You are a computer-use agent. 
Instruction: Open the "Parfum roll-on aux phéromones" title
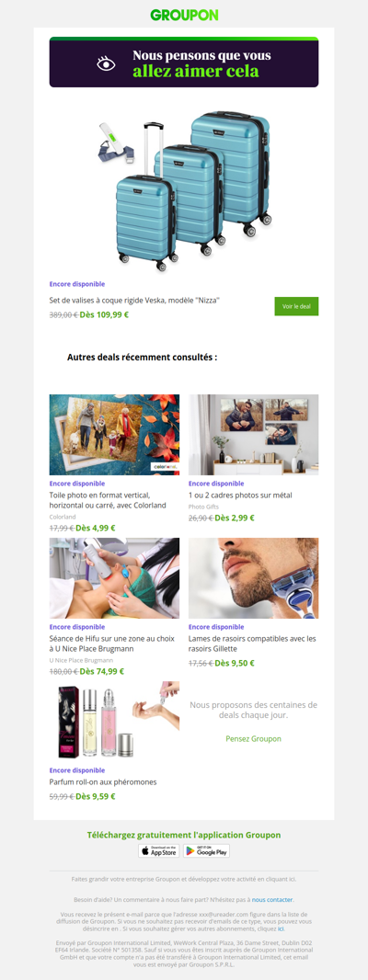click(x=103, y=781)
